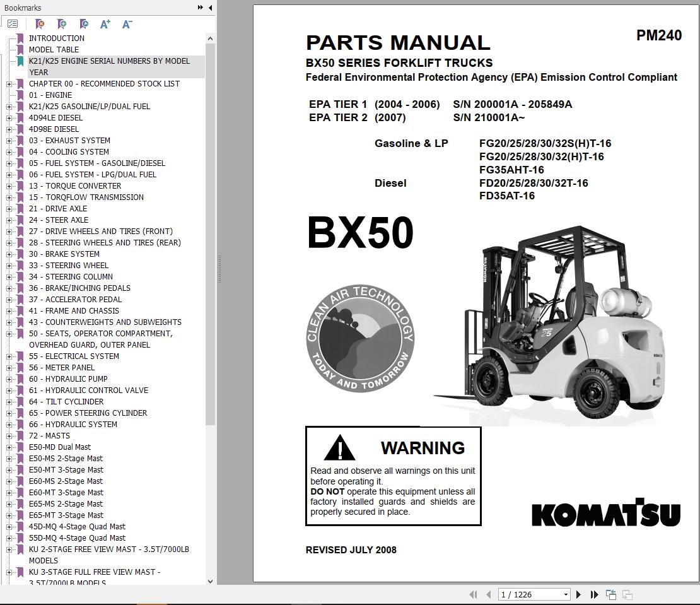This screenshot has width=700, height=605.
Task: Open 27 - DRIVE WHEELS AND TIRES (FRONT)
Action: point(101,232)
